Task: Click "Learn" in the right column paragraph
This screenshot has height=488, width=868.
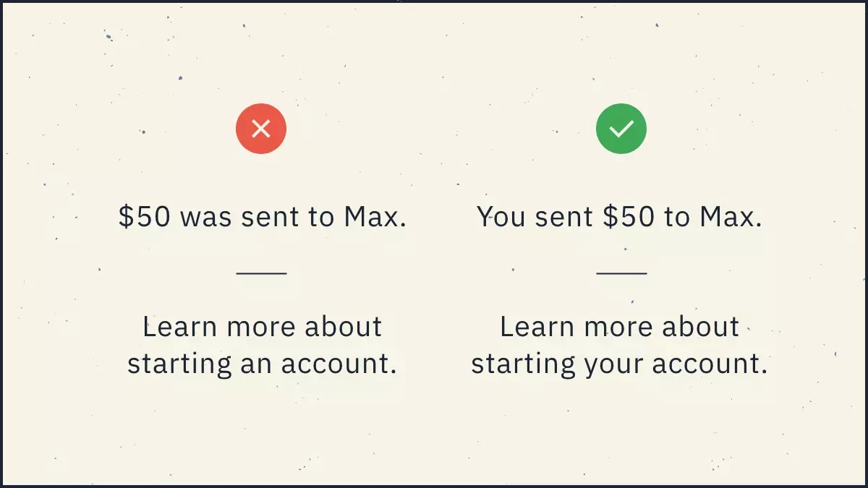Action: [537, 327]
